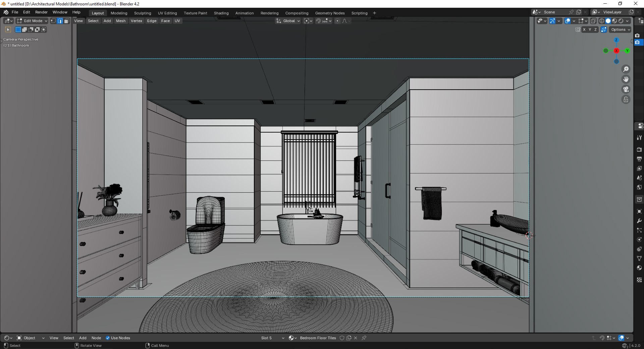Open pivot point dropdown
Screen dimensions: 644x349
pos(308,21)
